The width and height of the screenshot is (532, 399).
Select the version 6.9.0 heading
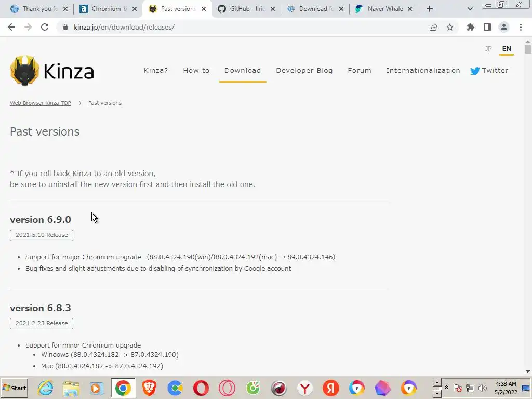coord(41,220)
